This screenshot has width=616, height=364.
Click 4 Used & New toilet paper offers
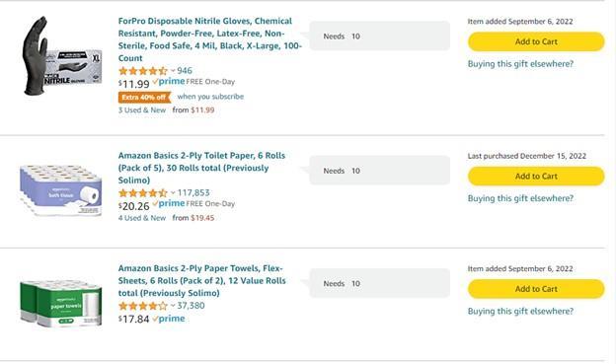(x=142, y=218)
